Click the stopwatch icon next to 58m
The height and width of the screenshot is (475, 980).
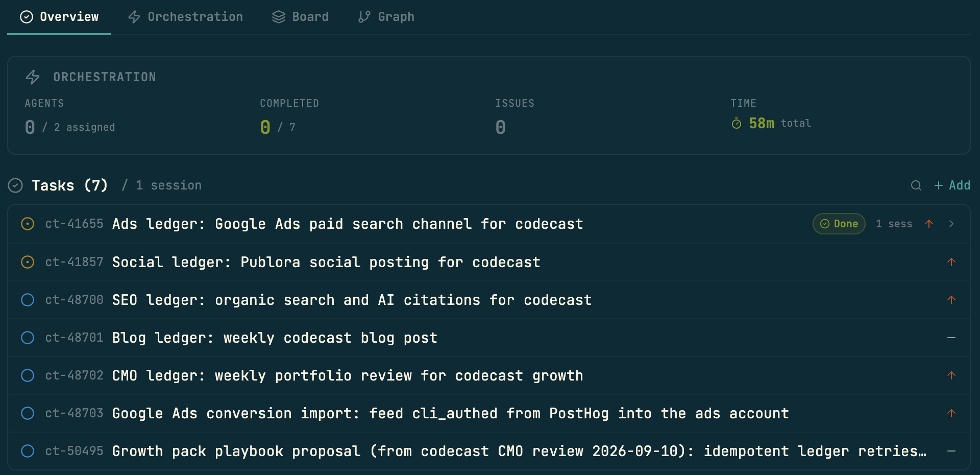[x=736, y=123]
